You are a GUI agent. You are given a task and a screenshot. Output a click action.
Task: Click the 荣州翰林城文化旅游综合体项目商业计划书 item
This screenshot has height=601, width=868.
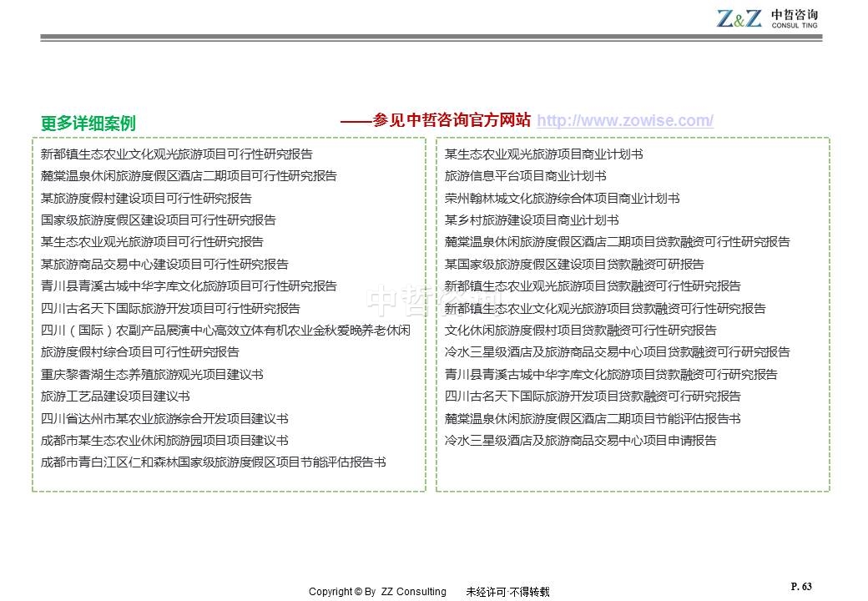coord(562,199)
